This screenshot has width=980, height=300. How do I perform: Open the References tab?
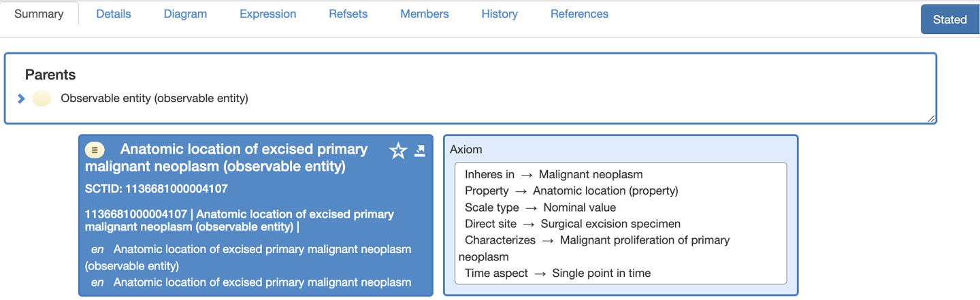pyautogui.click(x=579, y=14)
